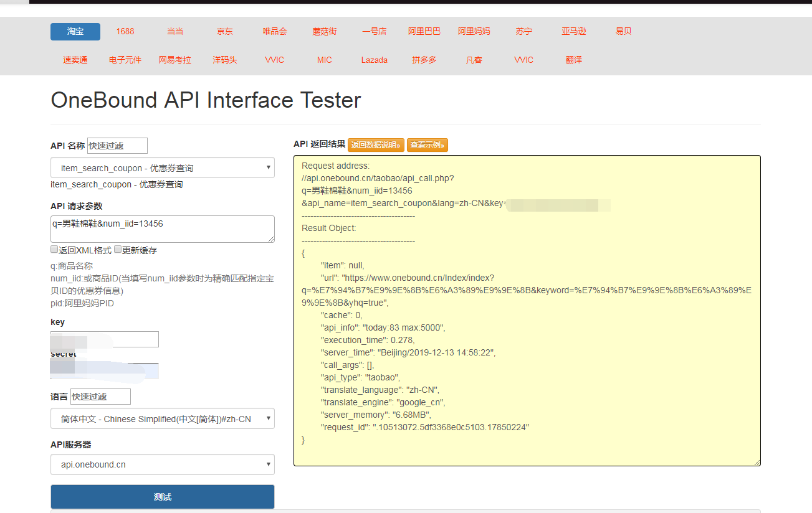
Task: Expand the api.onebound.cn server dropdown
Action: point(163,464)
